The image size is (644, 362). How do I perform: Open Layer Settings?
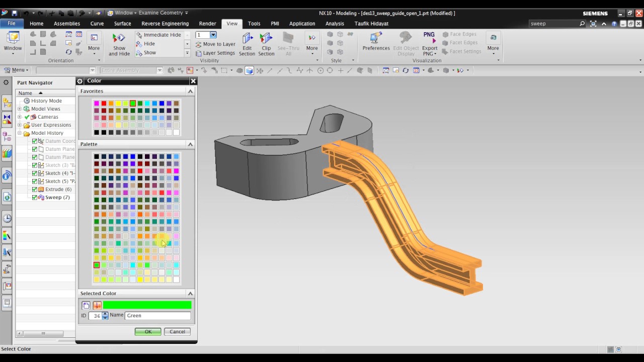pos(215,53)
